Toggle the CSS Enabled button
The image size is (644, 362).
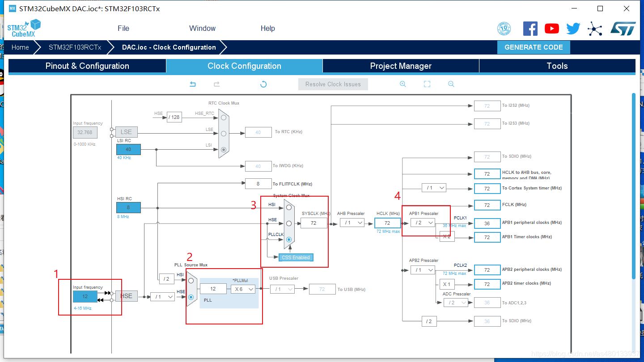pyautogui.click(x=296, y=257)
